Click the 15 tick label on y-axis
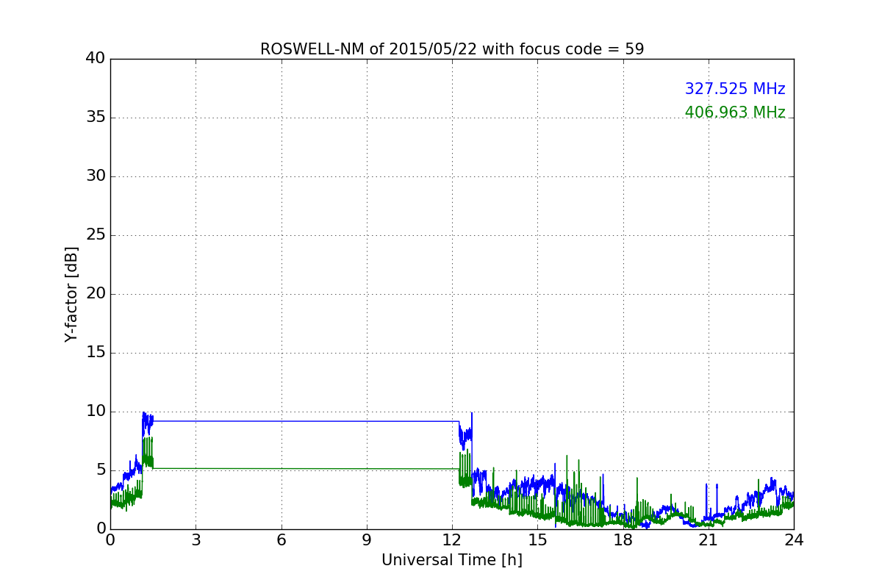Screen dimensions: 882x588 [96, 352]
